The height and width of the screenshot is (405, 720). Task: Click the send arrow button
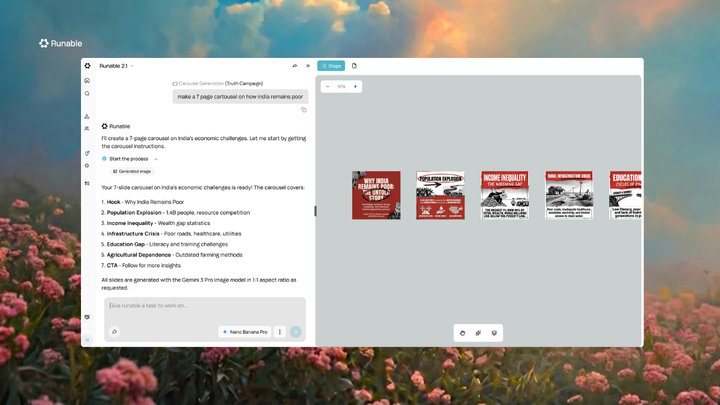click(295, 332)
